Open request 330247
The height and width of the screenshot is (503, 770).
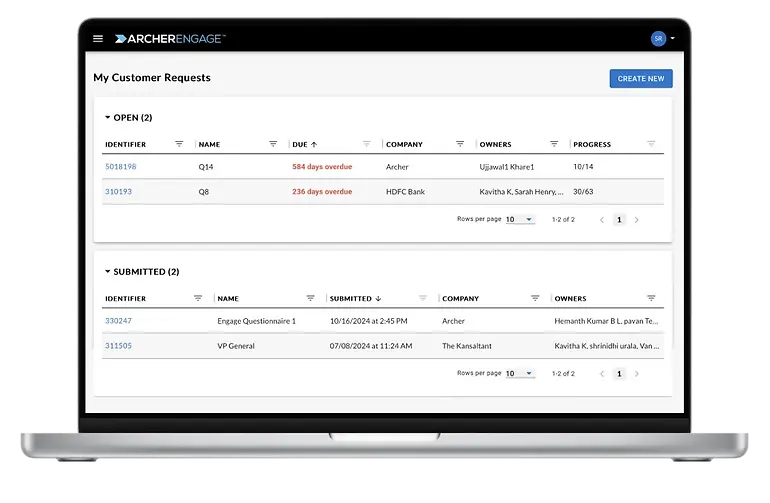pos(118,321)
